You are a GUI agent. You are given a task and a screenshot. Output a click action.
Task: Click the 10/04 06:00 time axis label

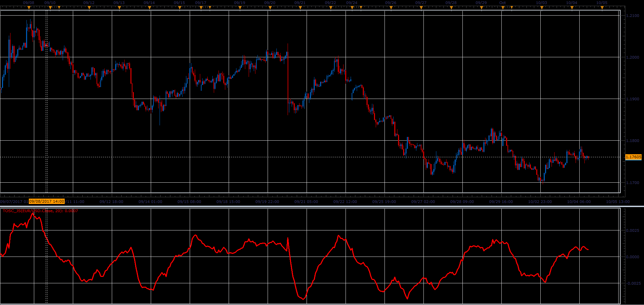[579, 202]
